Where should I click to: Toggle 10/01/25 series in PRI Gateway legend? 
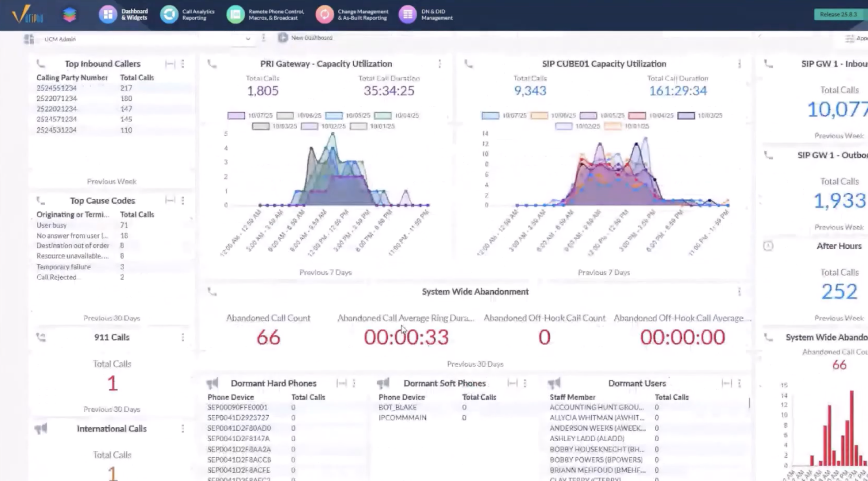(358, 126)
